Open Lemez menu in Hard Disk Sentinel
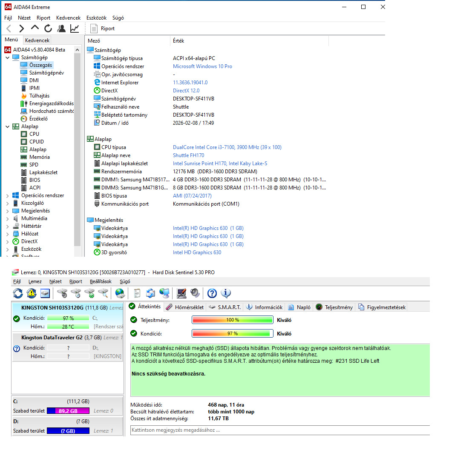449x476 pixels. click(x=35, y=281)
